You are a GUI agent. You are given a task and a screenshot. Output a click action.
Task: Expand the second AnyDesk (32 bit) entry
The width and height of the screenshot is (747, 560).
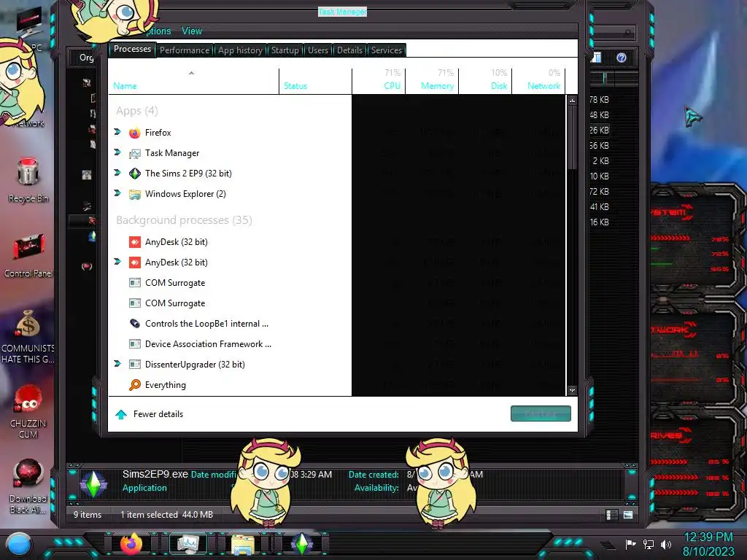[117, 262]
